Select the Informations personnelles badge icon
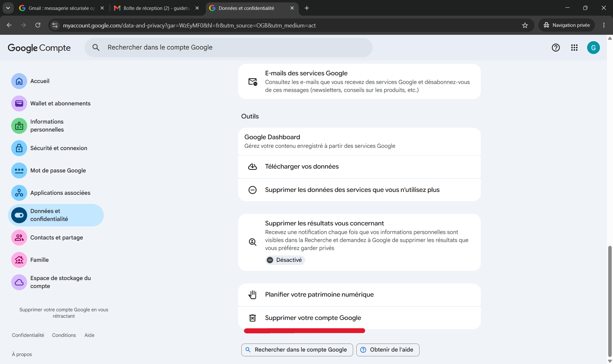 (19, 126)
